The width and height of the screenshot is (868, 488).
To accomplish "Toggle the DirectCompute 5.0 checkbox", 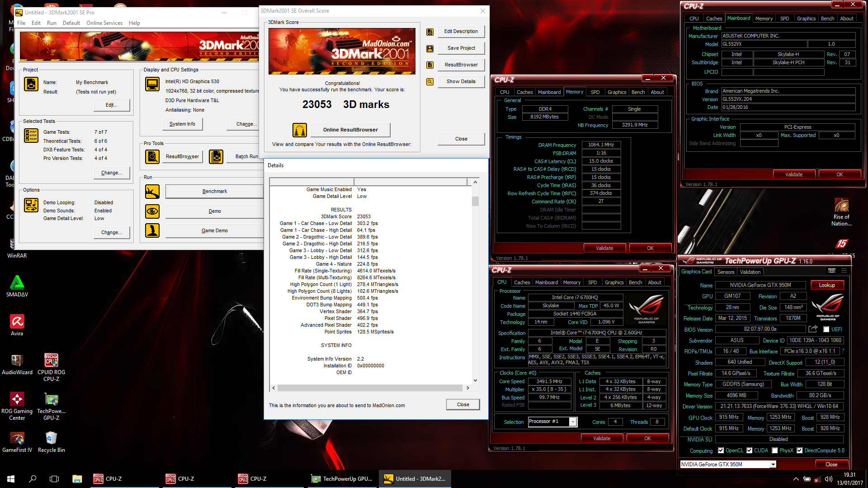I will [x=800, y=450].
